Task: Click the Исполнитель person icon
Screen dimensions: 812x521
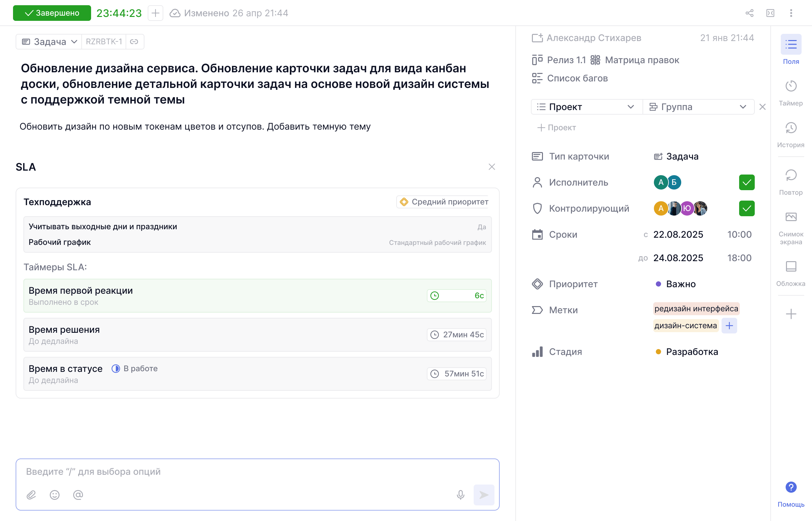Action: pos(537,182)
